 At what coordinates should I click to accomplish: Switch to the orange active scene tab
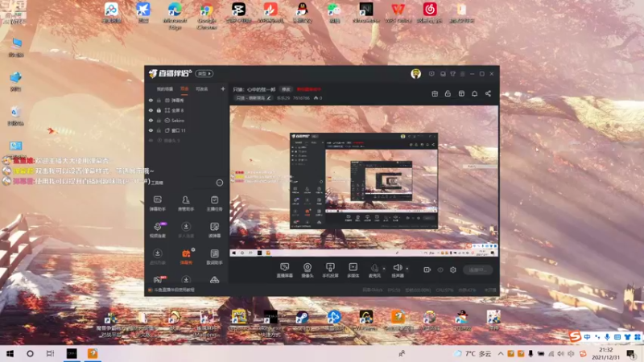(184, 89)
